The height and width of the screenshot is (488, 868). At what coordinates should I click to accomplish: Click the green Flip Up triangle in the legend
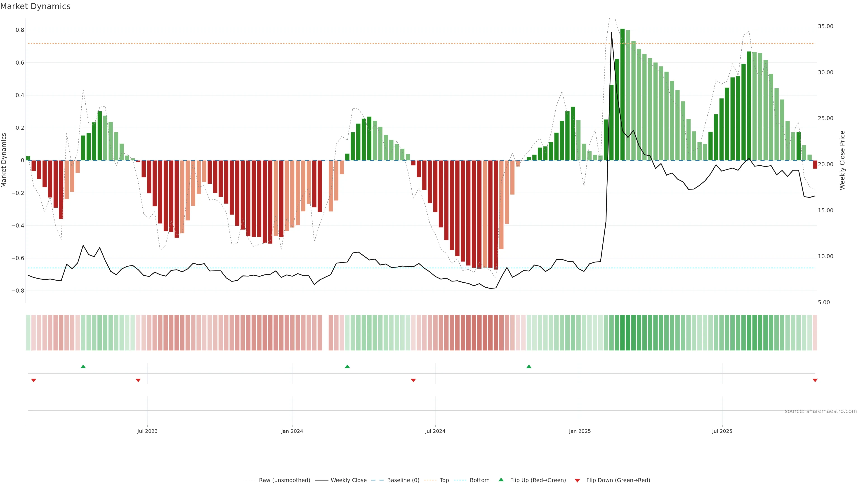tap(501, 480)
